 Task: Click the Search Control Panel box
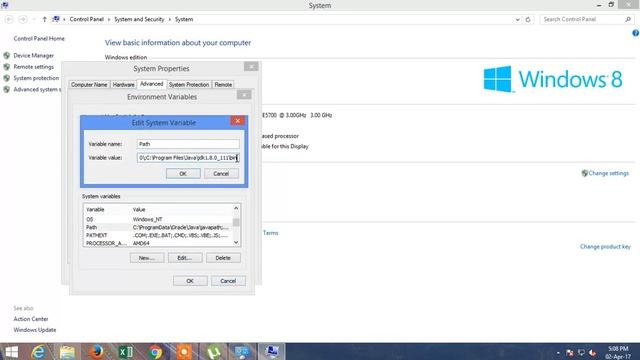point(587,19)
